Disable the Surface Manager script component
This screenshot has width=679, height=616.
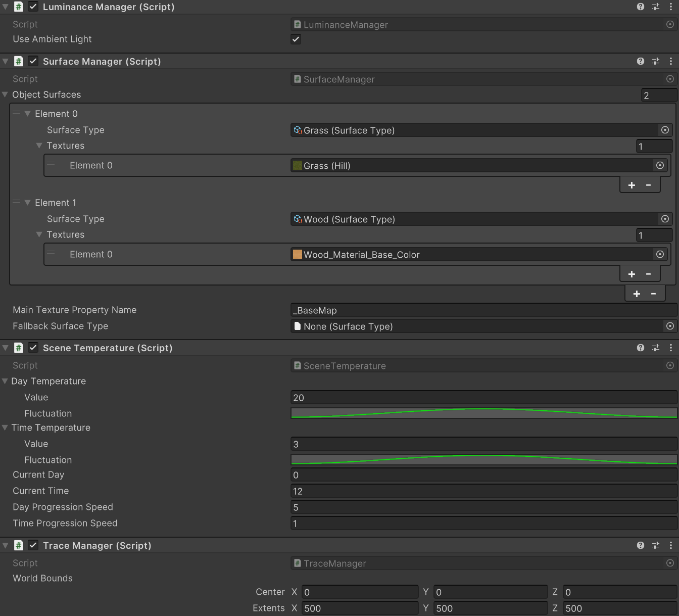[33, 61]
